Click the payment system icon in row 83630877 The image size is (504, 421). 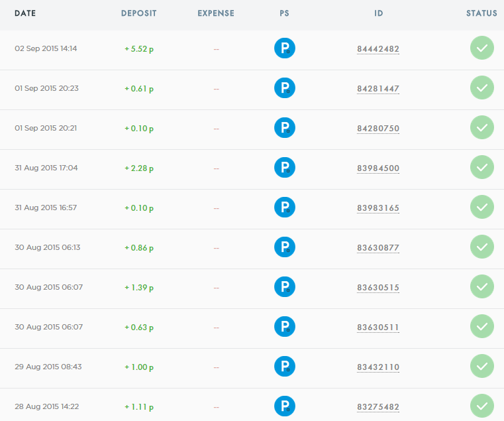point(285,247)
